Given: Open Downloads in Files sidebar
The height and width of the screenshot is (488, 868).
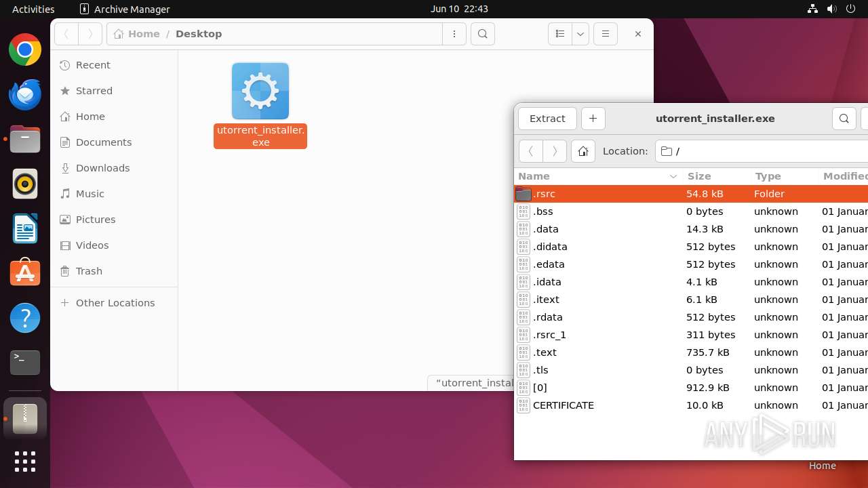Looking at the screenshot, I should pyautogui.click(x=114, y=168).
